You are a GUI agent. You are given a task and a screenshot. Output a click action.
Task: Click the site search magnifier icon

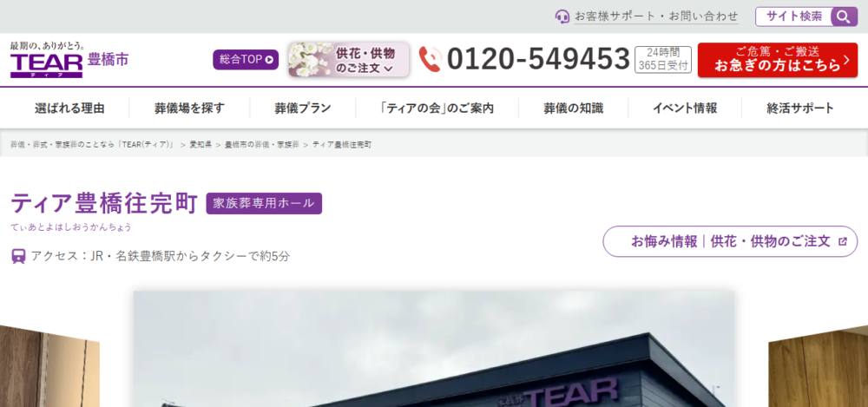click(844, 16)
